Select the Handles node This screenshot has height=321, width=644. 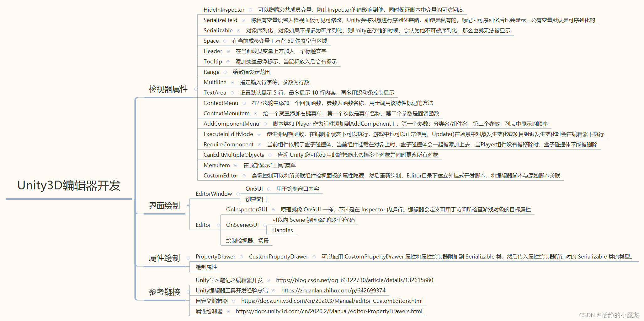pos(283,230)
